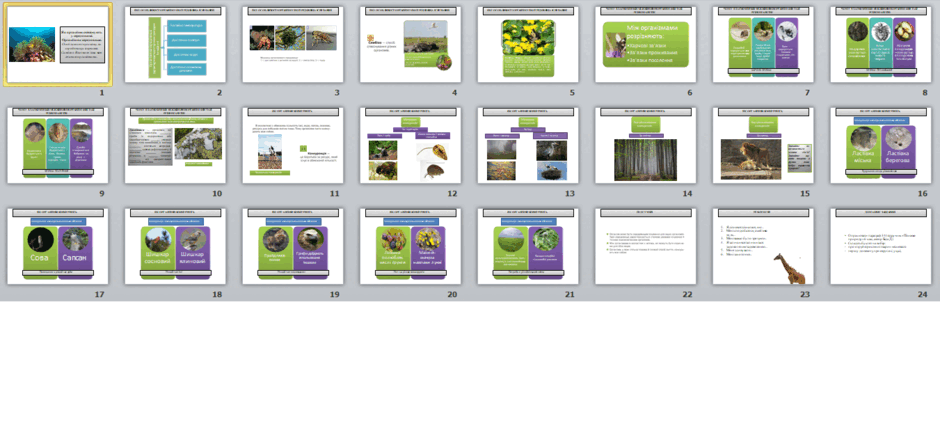Select slide 6 'Між організмами розрізняють'
This screenshot has height=435, width=940.
[x=645, y=44]
